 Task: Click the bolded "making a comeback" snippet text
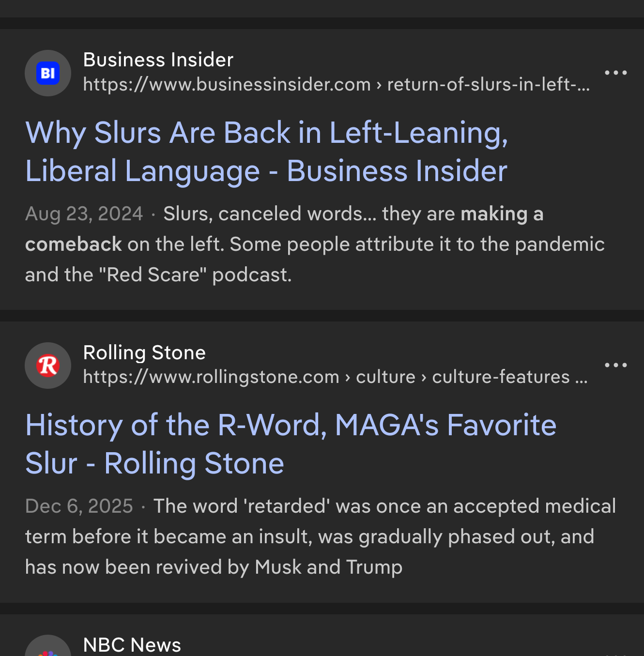[502, 214]
